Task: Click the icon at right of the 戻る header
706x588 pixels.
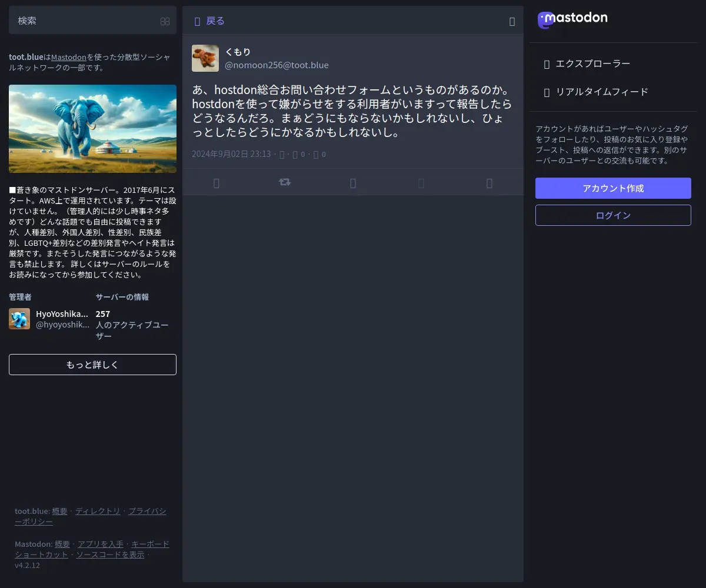Action: tap(512, 21)
